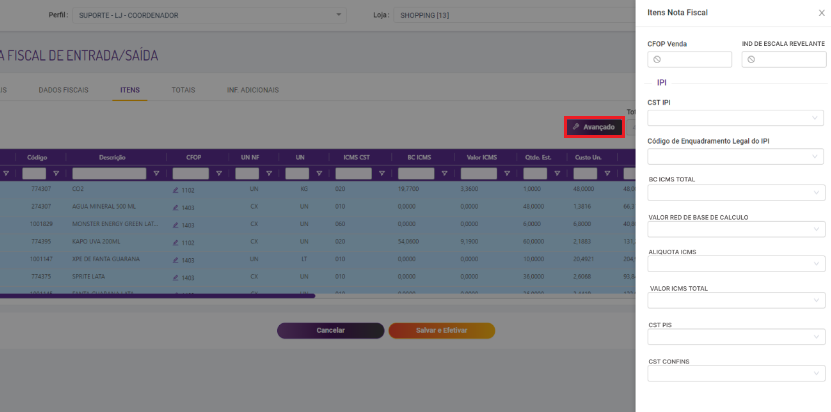Click the edit pencil for CO2 CFOP
The width and height of the screenshot is (831, 412).
[175, 190]
